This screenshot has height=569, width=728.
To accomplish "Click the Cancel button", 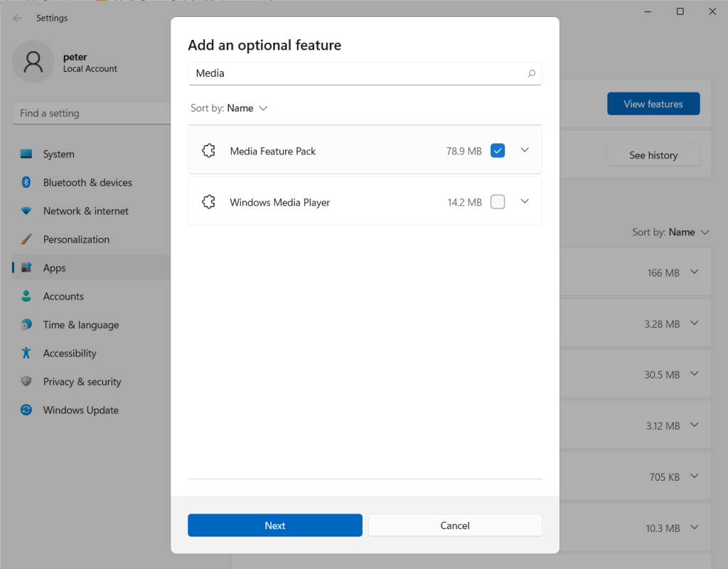I will [x=455, y=526].
